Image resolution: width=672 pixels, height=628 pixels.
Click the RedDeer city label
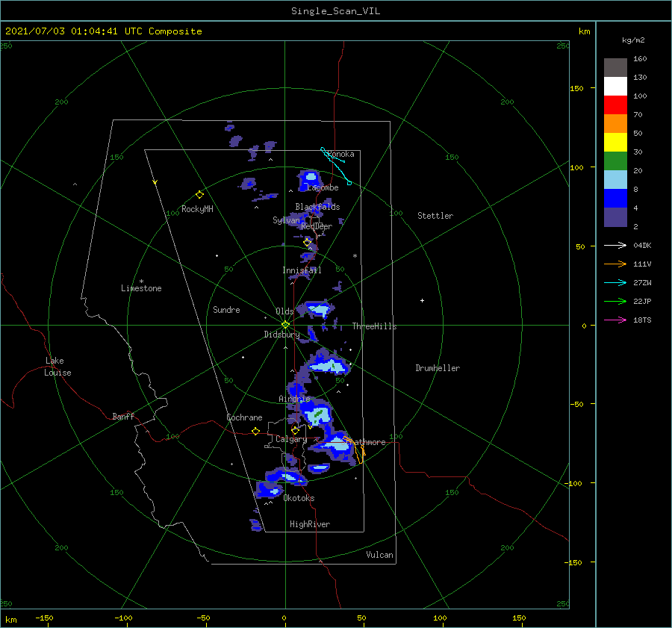[317, 226]
